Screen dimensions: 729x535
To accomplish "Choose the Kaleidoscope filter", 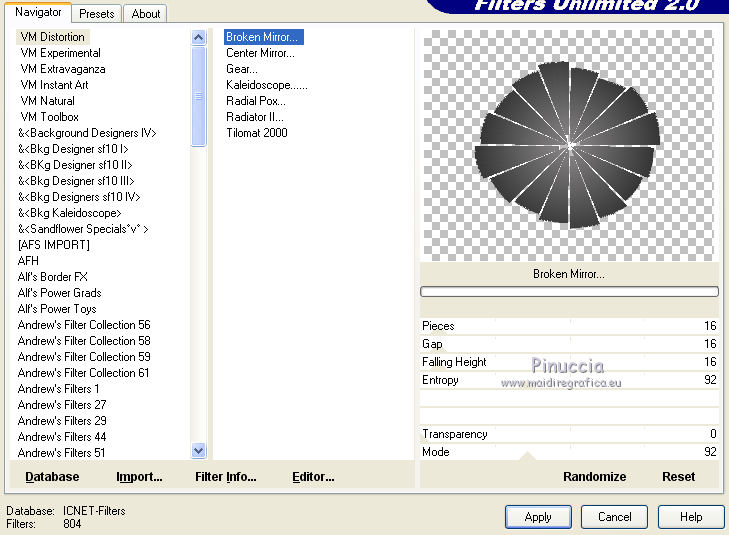I will [x=266, y=85].
